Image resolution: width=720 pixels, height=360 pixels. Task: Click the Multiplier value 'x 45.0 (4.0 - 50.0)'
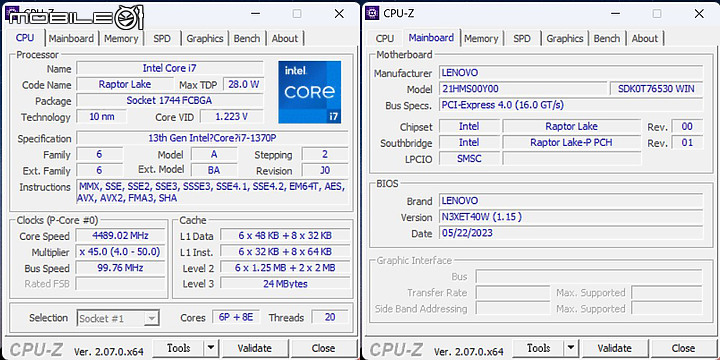click(x=120, y=252)
